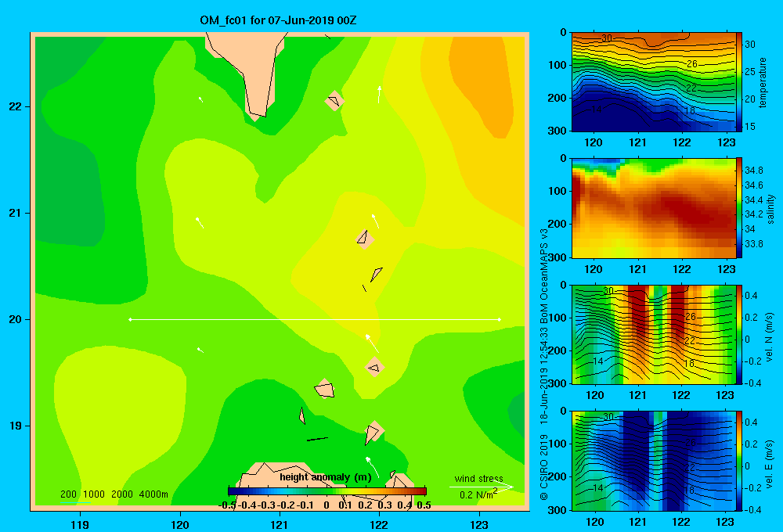Click the 'vel. N (m/s)' label

coord(770,337)
